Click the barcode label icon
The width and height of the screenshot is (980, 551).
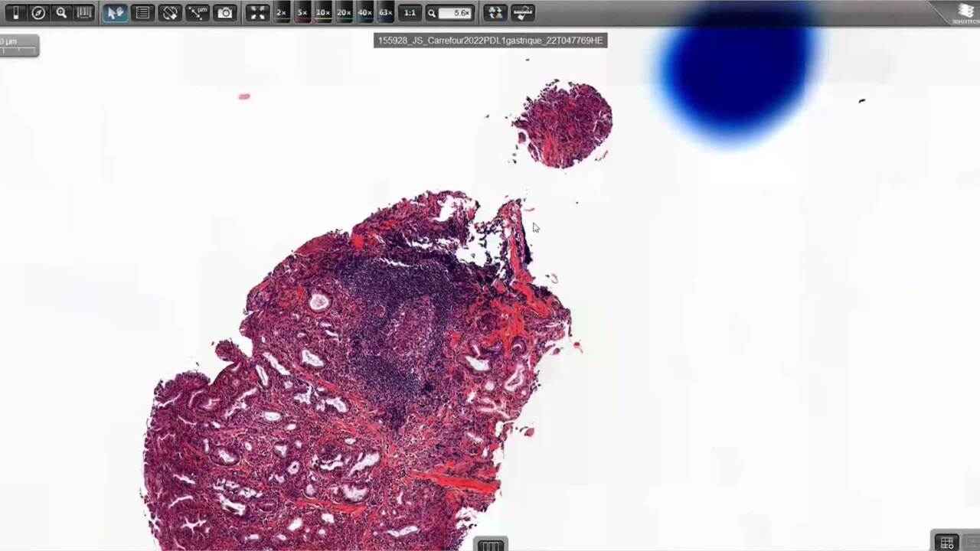tap(84, 13)
